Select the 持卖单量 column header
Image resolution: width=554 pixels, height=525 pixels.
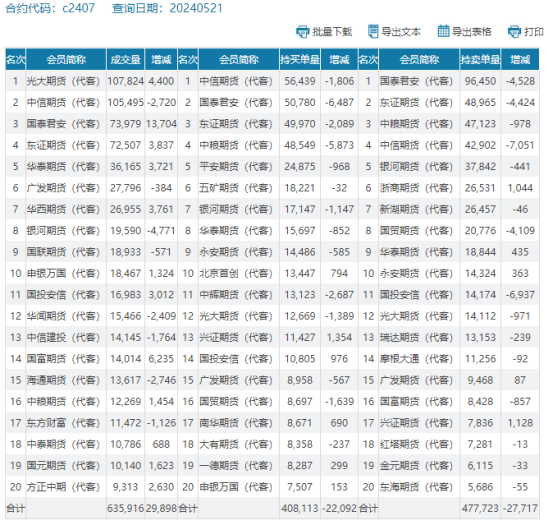point(480,59)
